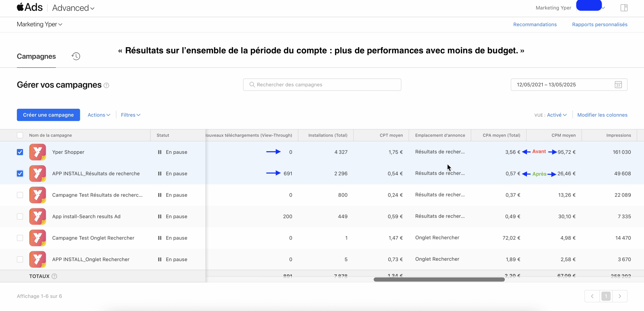Click pause icon in Campagne Test Onglet Rechercher row

click(x=159, y=238)
